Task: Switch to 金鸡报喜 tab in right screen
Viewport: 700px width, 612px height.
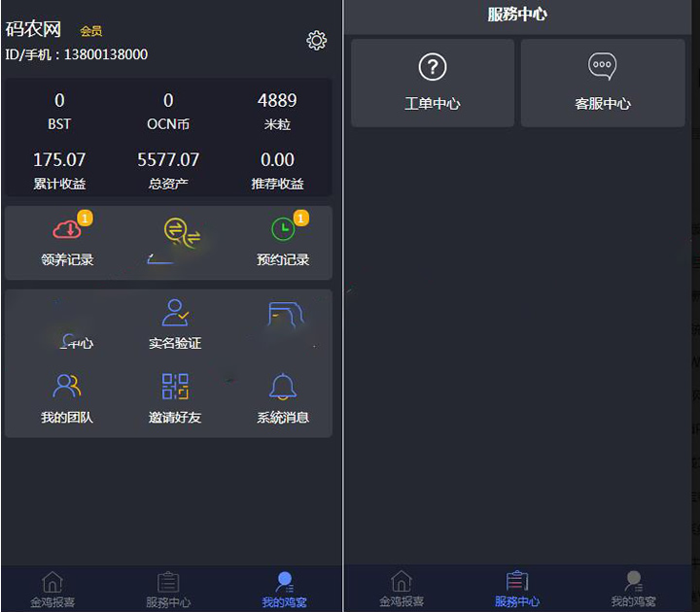Action: pyautogui.click(x=402, y=589)
